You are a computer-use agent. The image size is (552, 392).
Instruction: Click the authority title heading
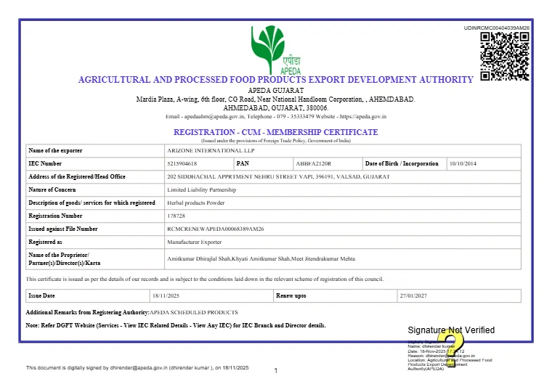(x=276, y=80)
